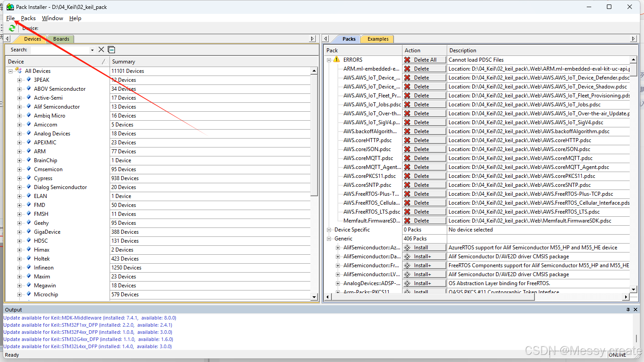The image size is (644, 362).
Task: Click the collapse-all icon beside search
Action: (111, 50)
